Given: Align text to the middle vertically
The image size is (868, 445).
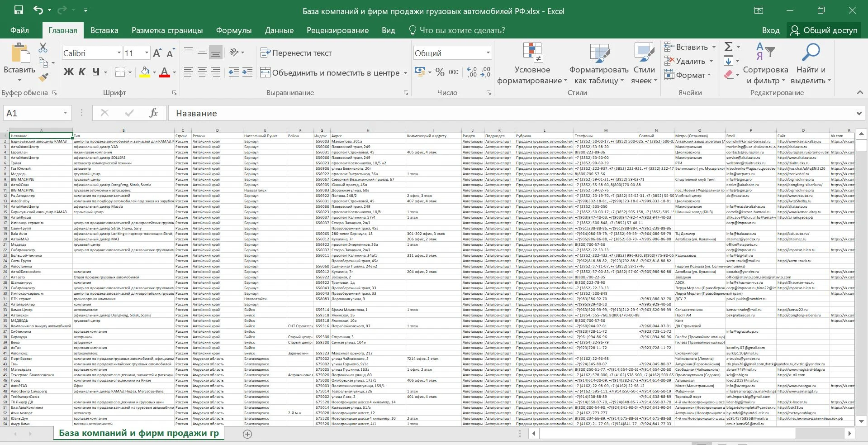Looking at the screenshot, I should [x=202, y=53].
